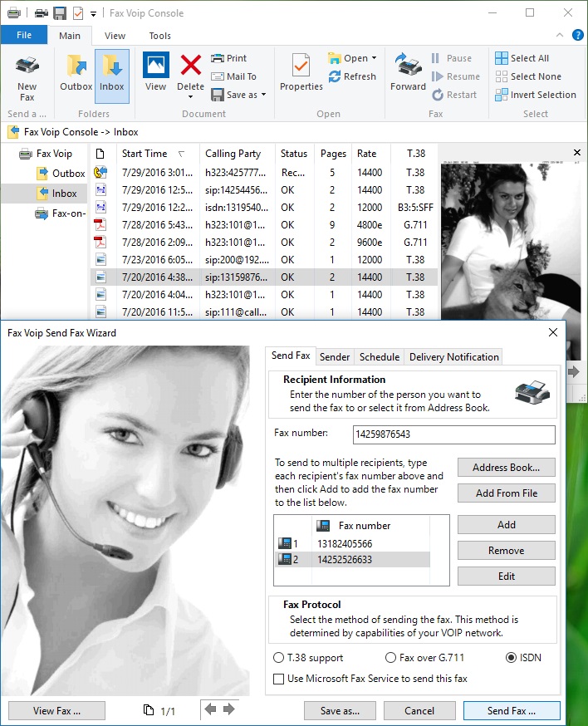
Task: Click the Edit recipient button
Action: coord(506,576)
